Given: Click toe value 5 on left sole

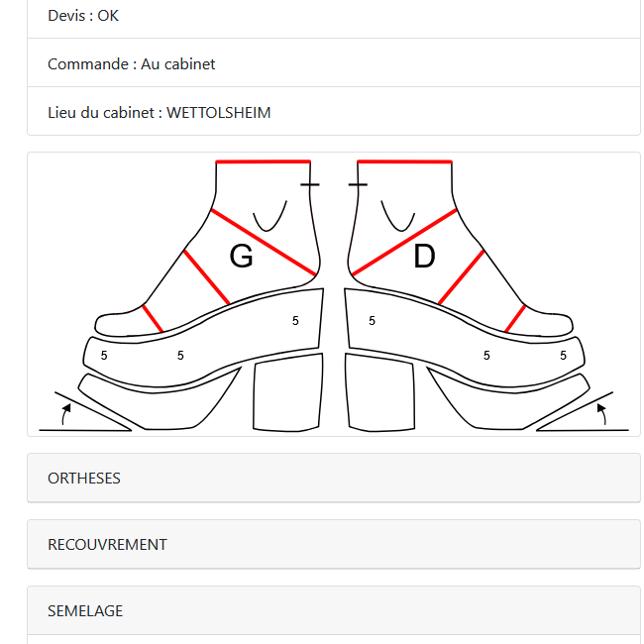Looking at the screenshot, I should coord(104,356).
